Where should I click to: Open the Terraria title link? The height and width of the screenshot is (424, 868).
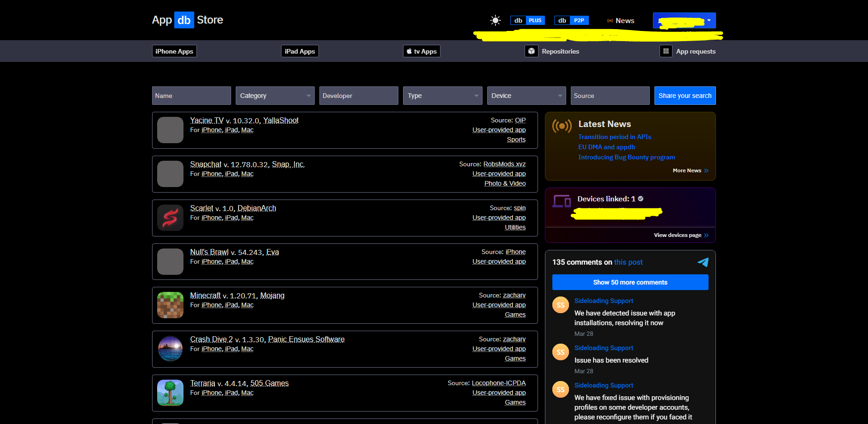[202, 383]
